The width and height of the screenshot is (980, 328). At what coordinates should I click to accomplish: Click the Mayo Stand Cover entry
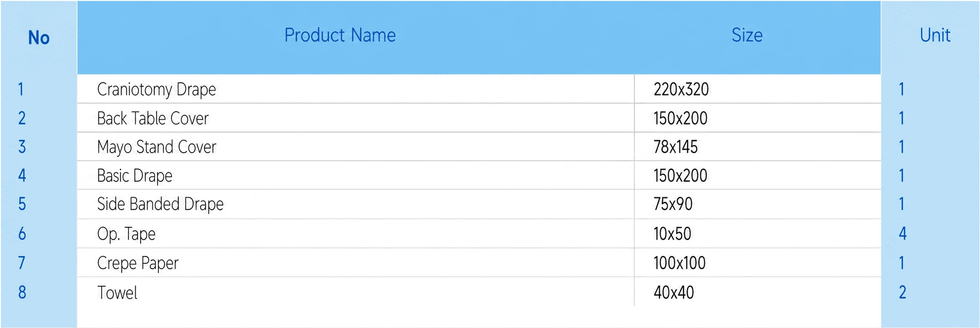coord(157,147)
